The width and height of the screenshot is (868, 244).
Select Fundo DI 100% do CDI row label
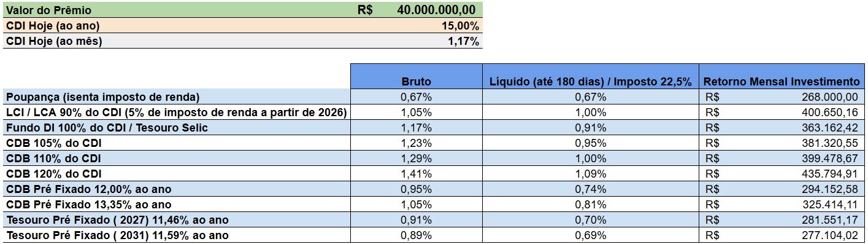(x=176, y=127)
